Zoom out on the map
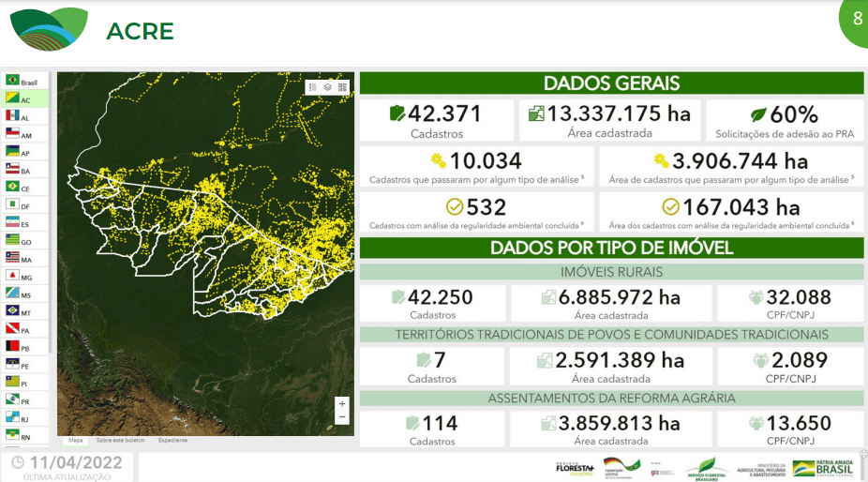This screenshot has width=868, height=482. pyautogui.click(x=342, y=417)
